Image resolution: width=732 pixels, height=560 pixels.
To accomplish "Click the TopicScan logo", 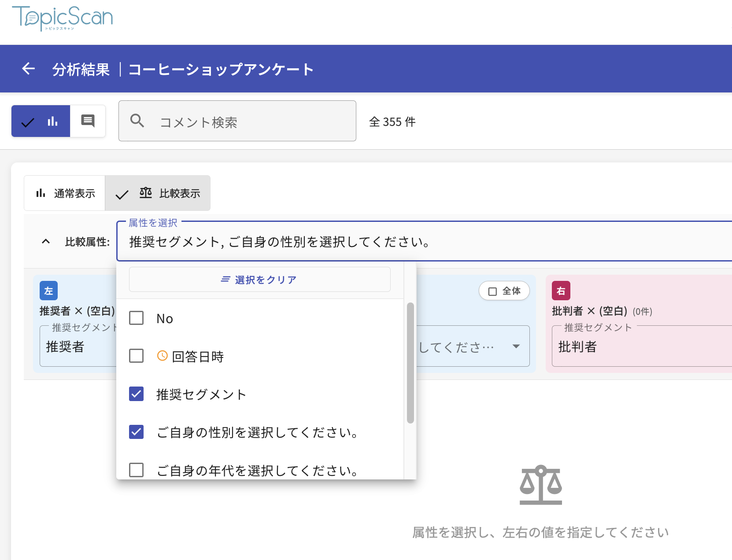I will (62, 18).
